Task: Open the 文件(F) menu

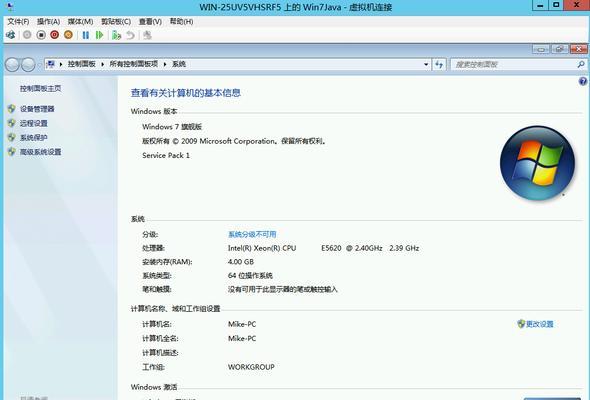Action: coord(18,21)
